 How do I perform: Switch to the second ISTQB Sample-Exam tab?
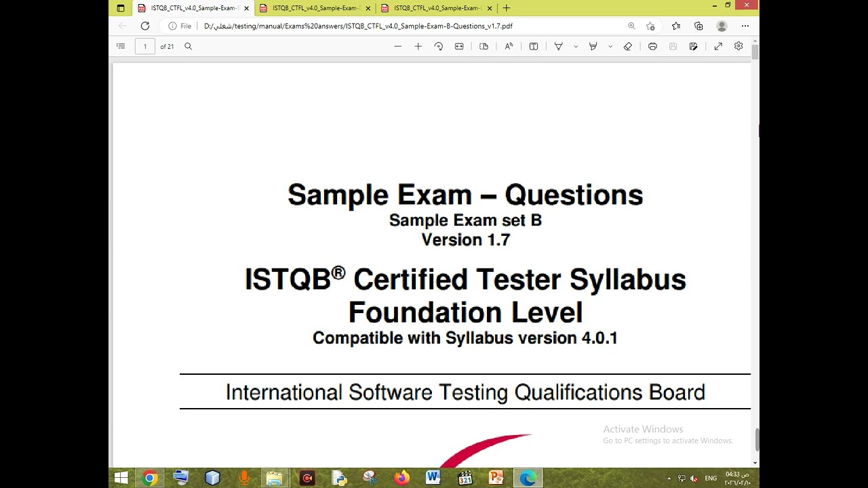point(315,8)
